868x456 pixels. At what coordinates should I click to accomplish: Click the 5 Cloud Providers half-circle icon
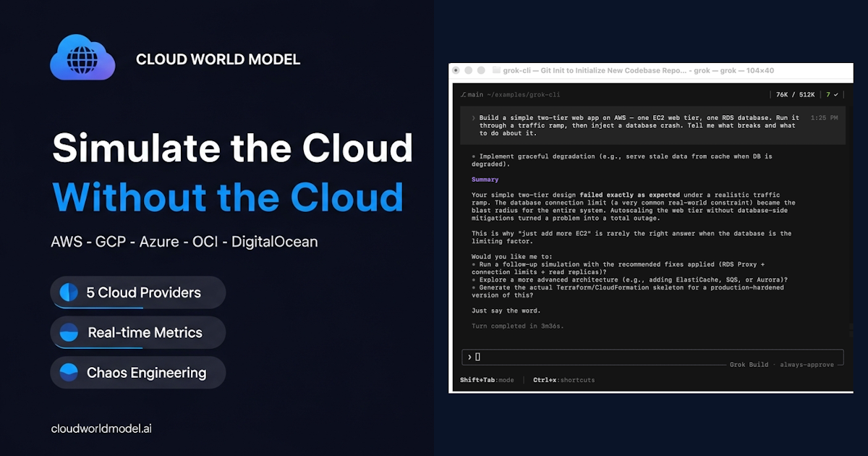(x=68, y=292)
